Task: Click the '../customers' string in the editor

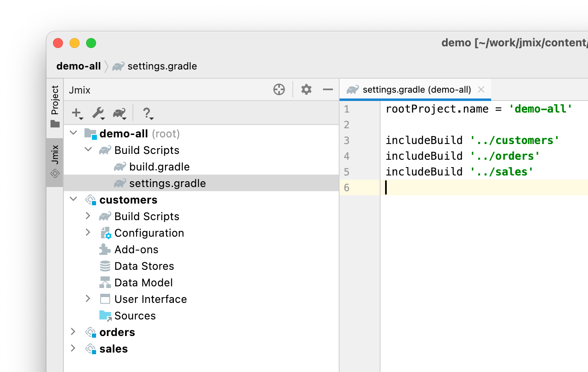Action: [x=515, y=140]
